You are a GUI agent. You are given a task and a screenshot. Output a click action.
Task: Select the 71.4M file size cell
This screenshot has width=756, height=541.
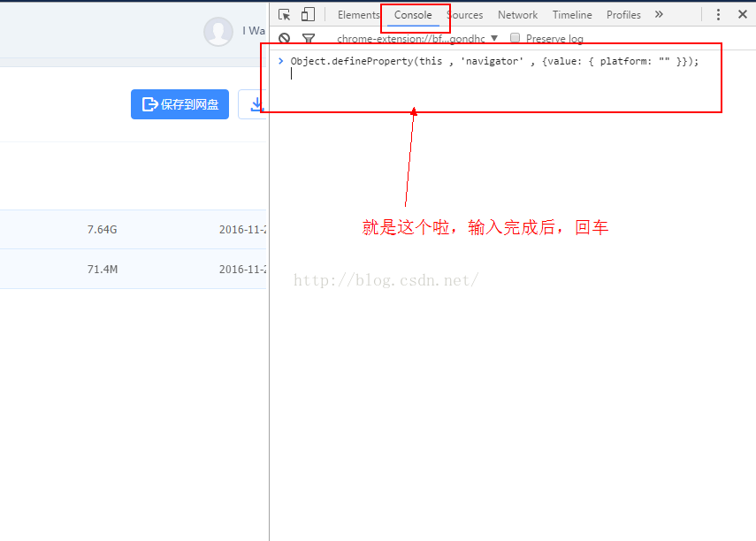click(x=103, y=269)
